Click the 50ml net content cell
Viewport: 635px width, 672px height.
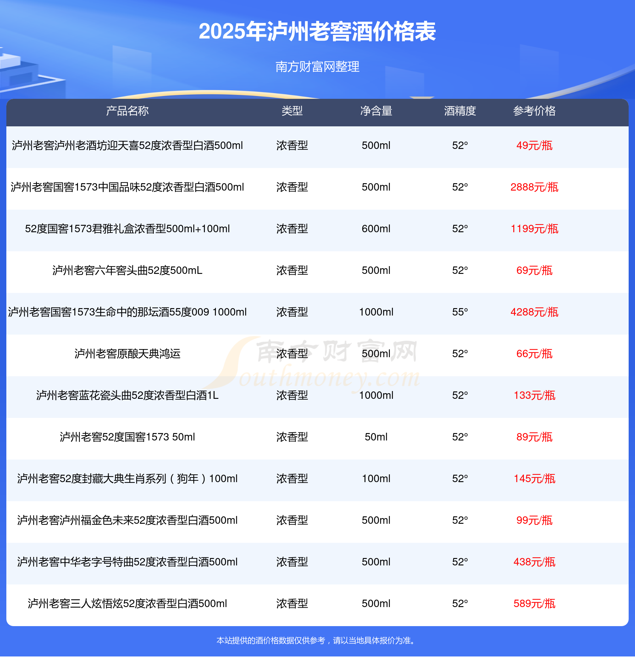pos(376,437)
